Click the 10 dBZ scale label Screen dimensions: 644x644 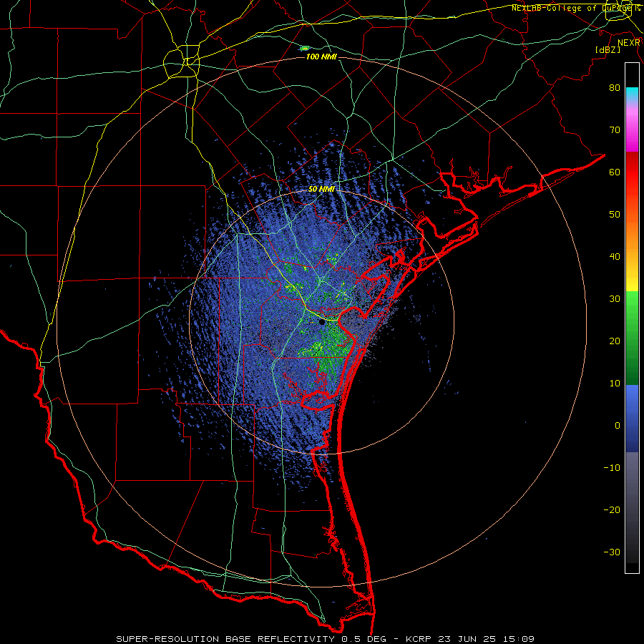pyautogui.click(x=615, y=384)
